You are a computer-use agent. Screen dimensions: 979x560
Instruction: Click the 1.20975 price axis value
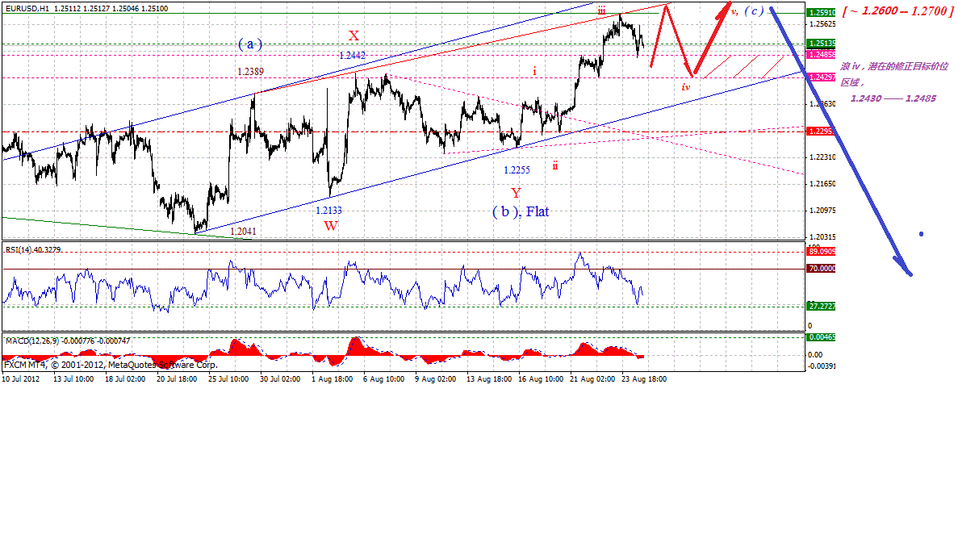tap(822, 211)
